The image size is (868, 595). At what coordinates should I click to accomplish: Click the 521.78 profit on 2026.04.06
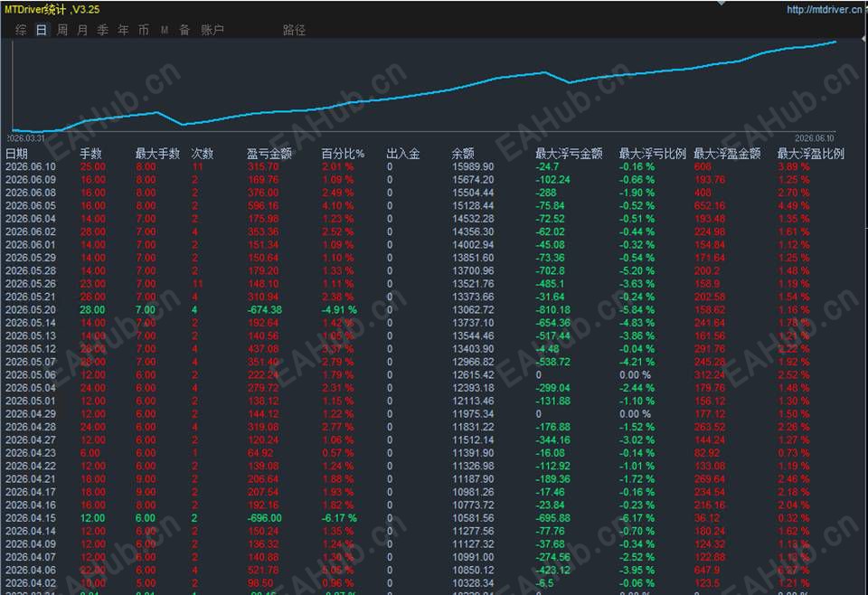tap(263, 570)
